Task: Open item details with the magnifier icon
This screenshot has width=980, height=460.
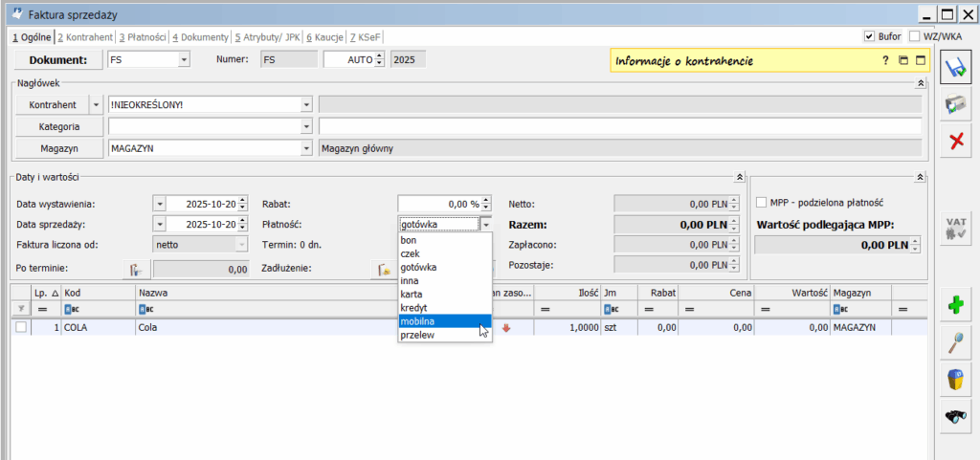Action: tap(954, 342)
